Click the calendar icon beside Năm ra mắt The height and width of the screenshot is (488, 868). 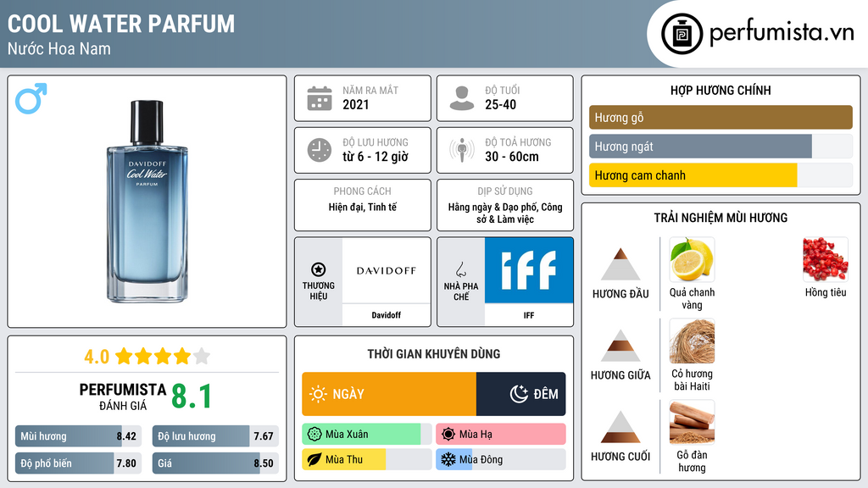click(320, 98)
